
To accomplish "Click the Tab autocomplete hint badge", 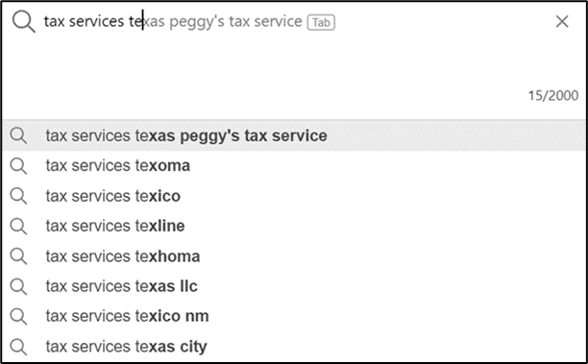I will (321, 22).
